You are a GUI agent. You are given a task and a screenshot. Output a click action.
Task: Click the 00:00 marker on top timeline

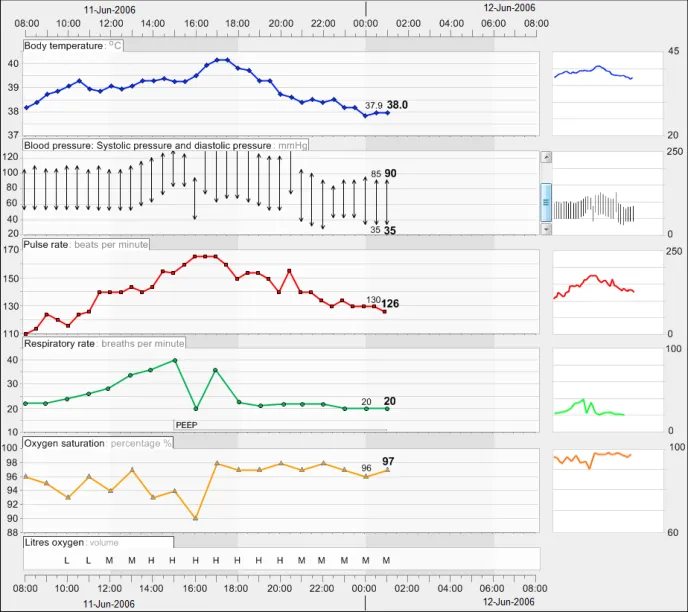[x=366, y=22]
